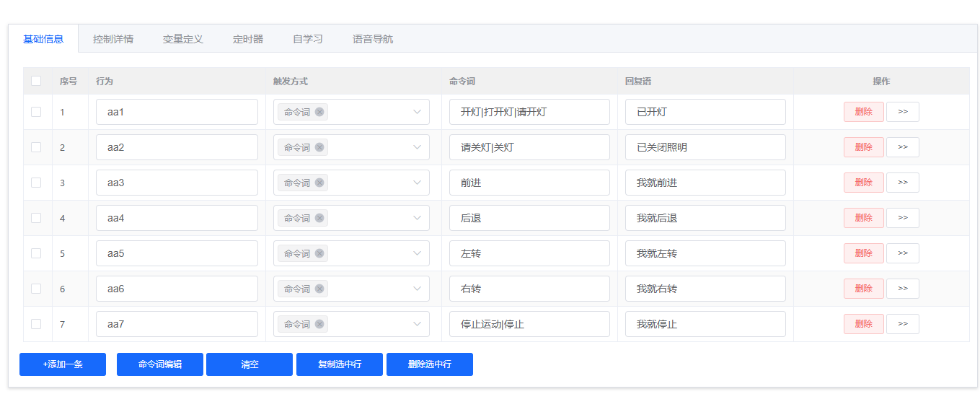Check the checkbox for row 4 aa4
Viewport: 980px width, 407px height.
36,218
